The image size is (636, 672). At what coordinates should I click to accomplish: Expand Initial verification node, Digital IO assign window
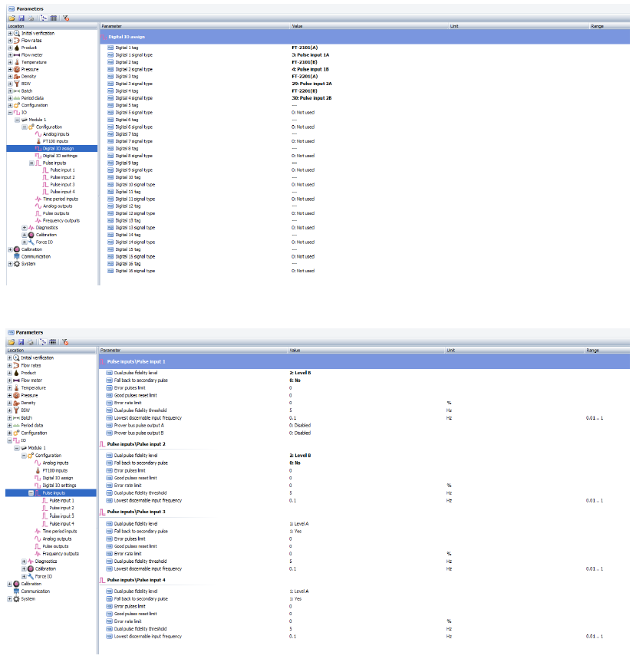(x=10, y=33)
